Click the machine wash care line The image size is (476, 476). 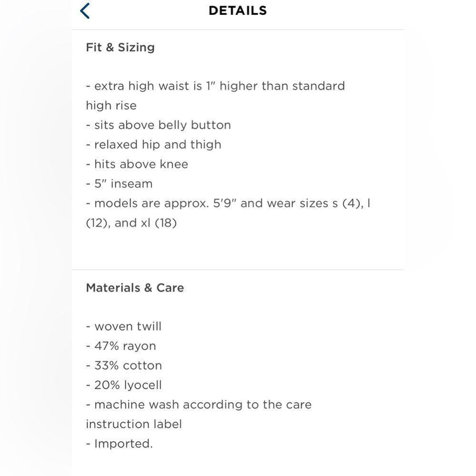tap(198, 404)
